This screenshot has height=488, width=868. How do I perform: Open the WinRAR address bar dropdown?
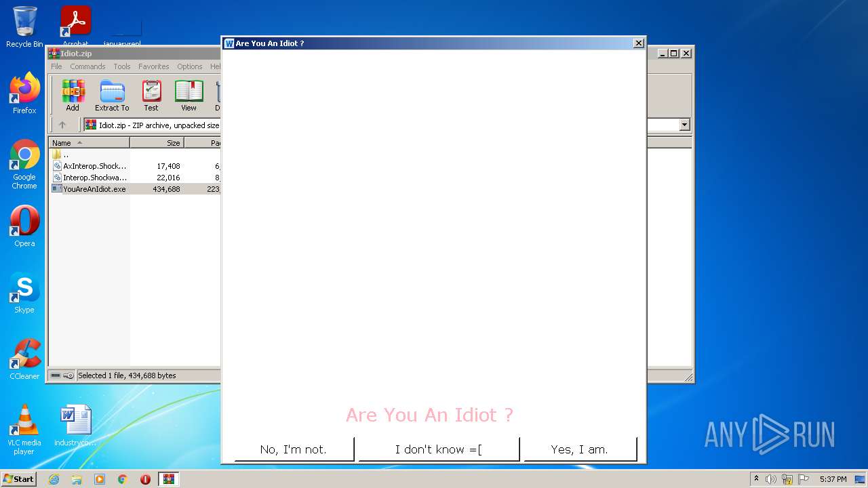[684, 125]
